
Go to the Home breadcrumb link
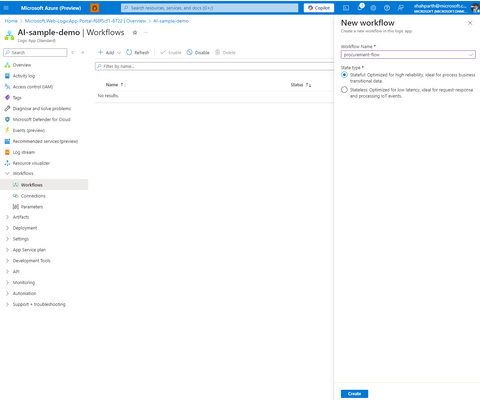(11, 21)
